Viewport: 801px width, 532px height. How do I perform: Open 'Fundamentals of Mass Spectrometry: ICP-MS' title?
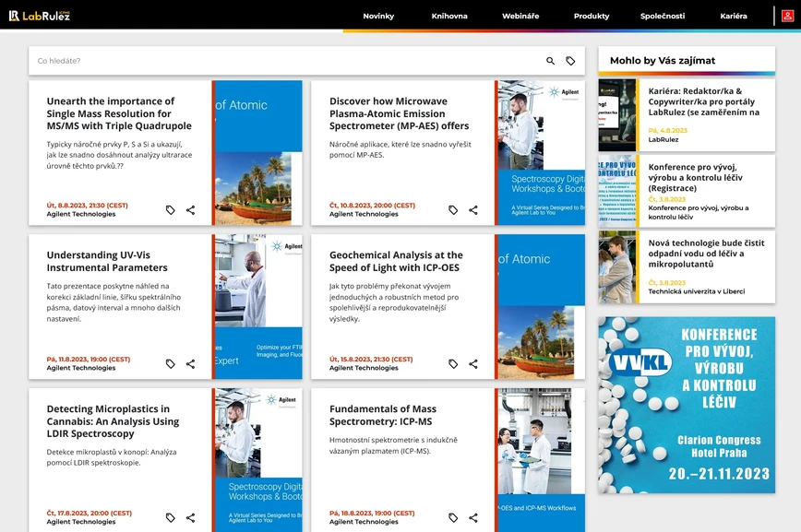click(383, 415)
